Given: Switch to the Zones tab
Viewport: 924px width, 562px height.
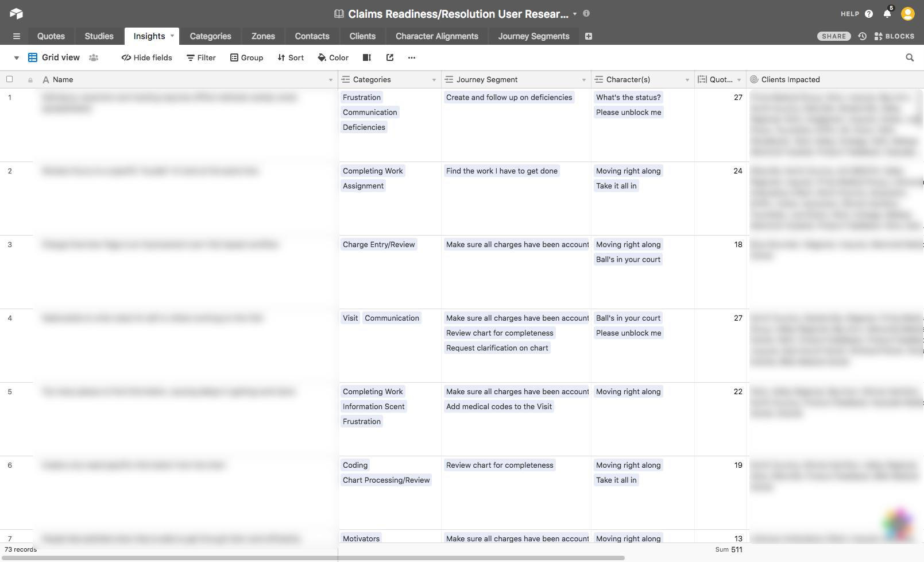Looking at the screenshot, I should (263, 36).
